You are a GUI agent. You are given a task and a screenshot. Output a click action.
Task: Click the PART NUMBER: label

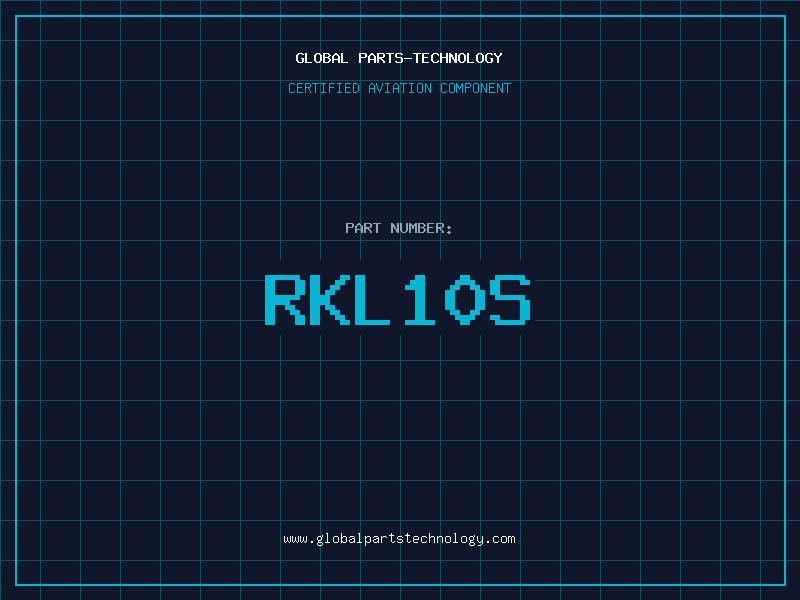[399, 228]
